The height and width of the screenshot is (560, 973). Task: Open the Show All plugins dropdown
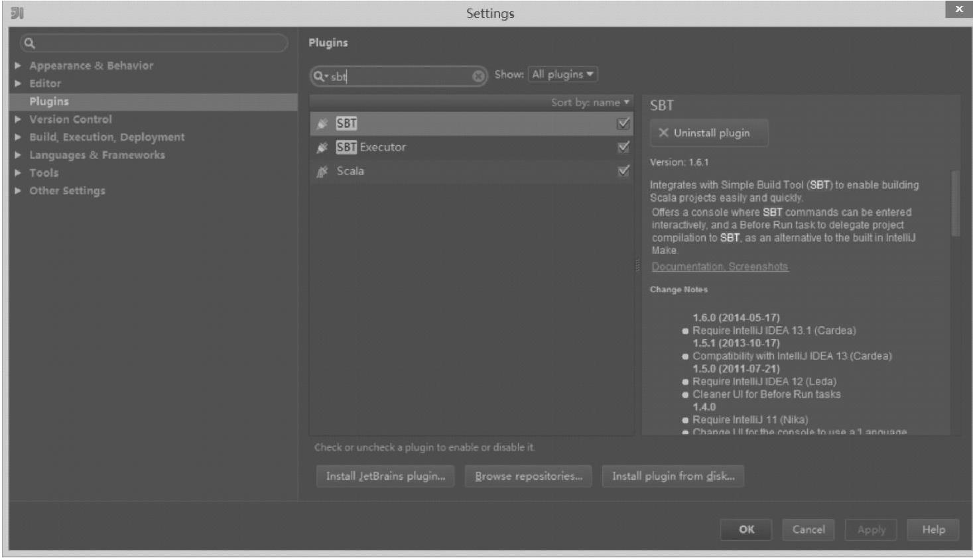tap(562, 74)
